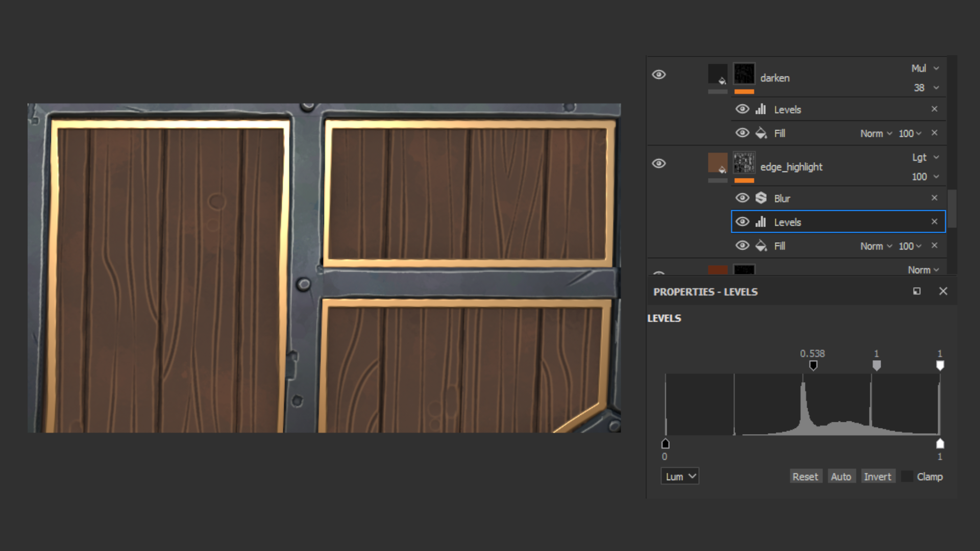Remove the Blur filter with its X icon

934,198
